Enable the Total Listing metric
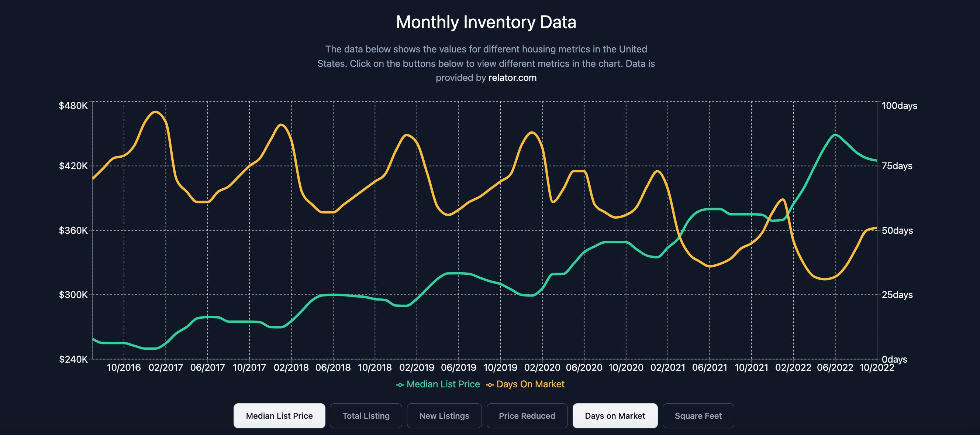This screenshot has height=435, width=980. (366, 415)
